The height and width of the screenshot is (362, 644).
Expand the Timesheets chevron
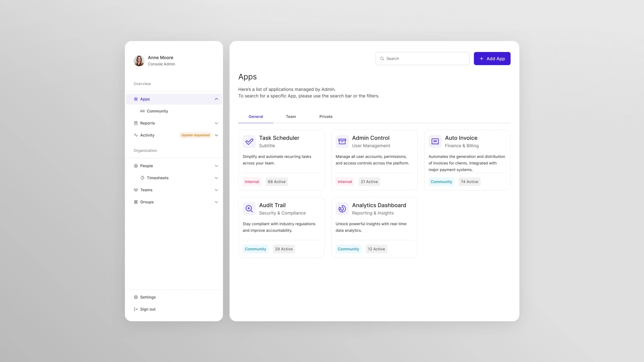coord(216,178)
